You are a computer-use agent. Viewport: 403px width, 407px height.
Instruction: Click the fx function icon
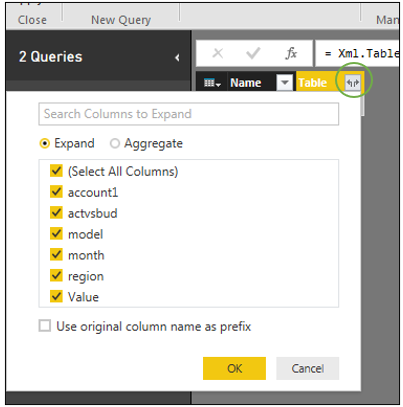coord(291,53)
